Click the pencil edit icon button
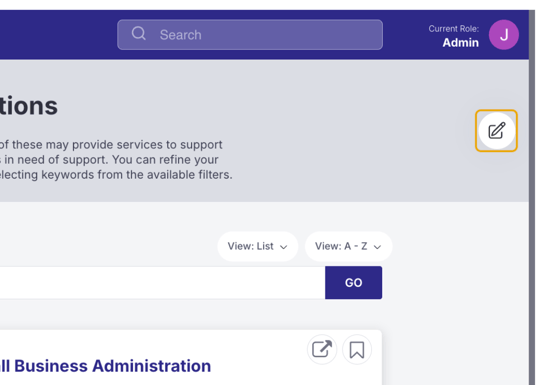 [x=496, y=131]
